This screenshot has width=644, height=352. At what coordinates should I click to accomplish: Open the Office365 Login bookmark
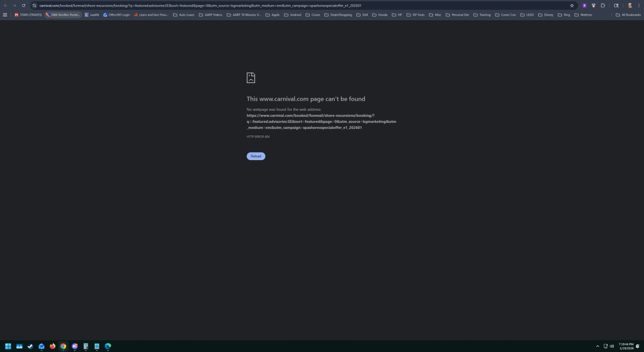[116, 14]
